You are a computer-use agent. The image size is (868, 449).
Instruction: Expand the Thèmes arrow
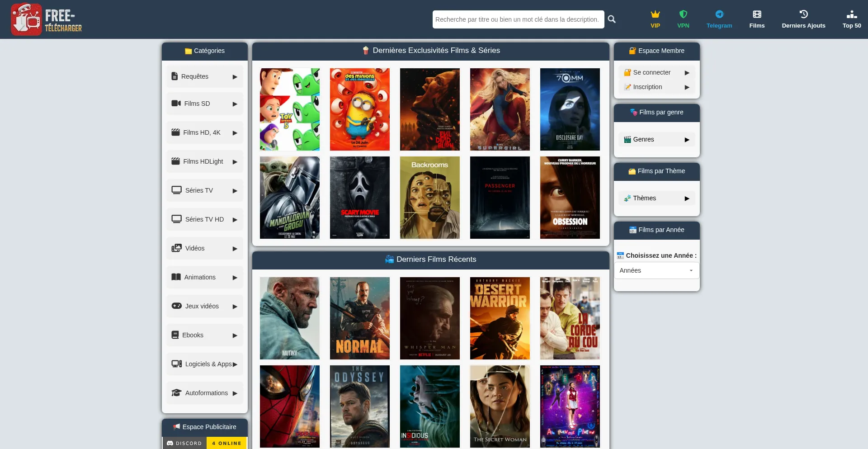click(687, 199)
